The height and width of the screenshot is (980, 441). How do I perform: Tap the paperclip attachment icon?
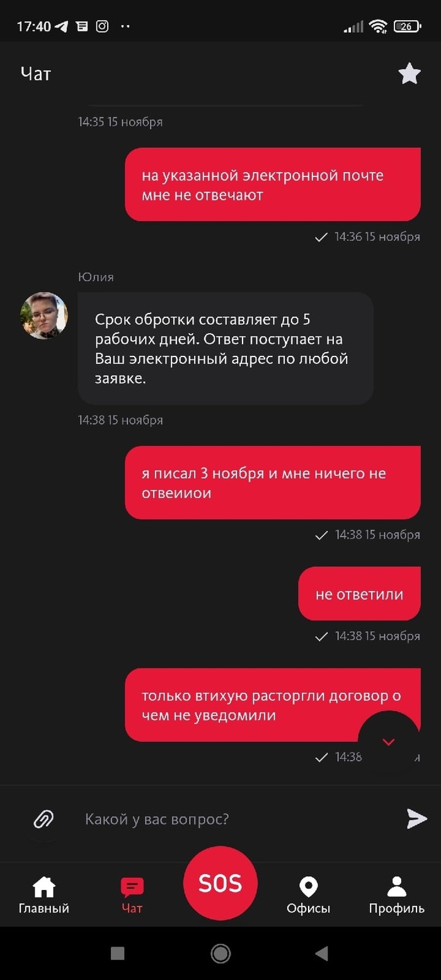pyautogui.click(x=43, y=819)
